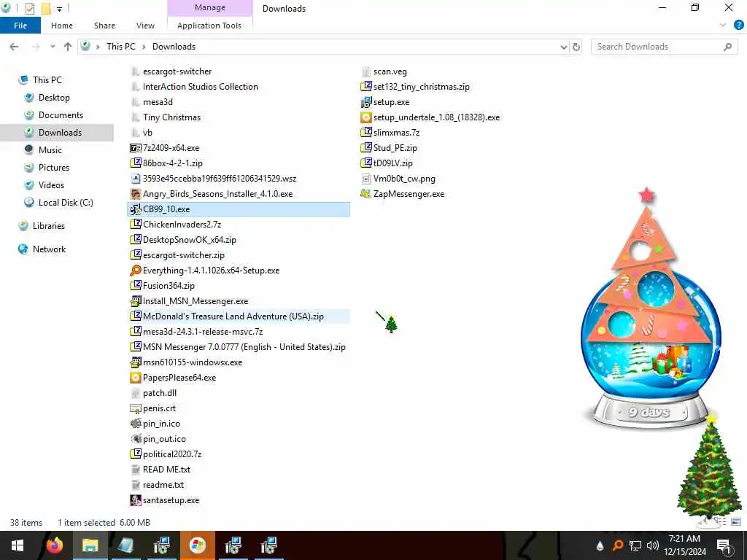747x560 pixels.
Task: Select the CB99_10.exe file icon
Action: click(135, 209)
